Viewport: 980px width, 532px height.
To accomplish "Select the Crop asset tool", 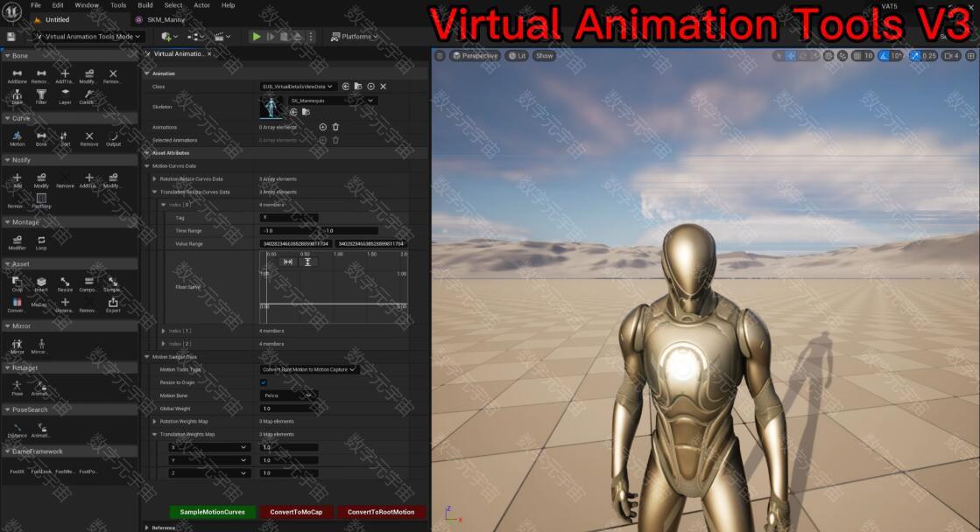I will coord(17,284).
